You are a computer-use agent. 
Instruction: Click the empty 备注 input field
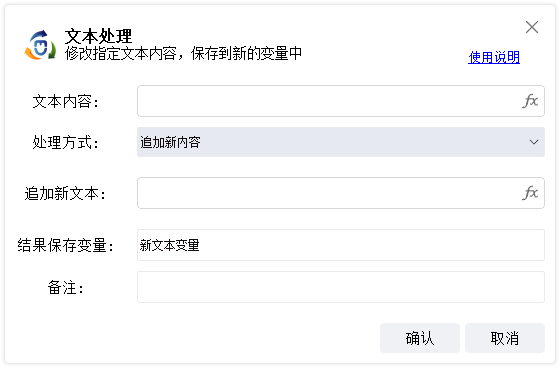(341, 287)
